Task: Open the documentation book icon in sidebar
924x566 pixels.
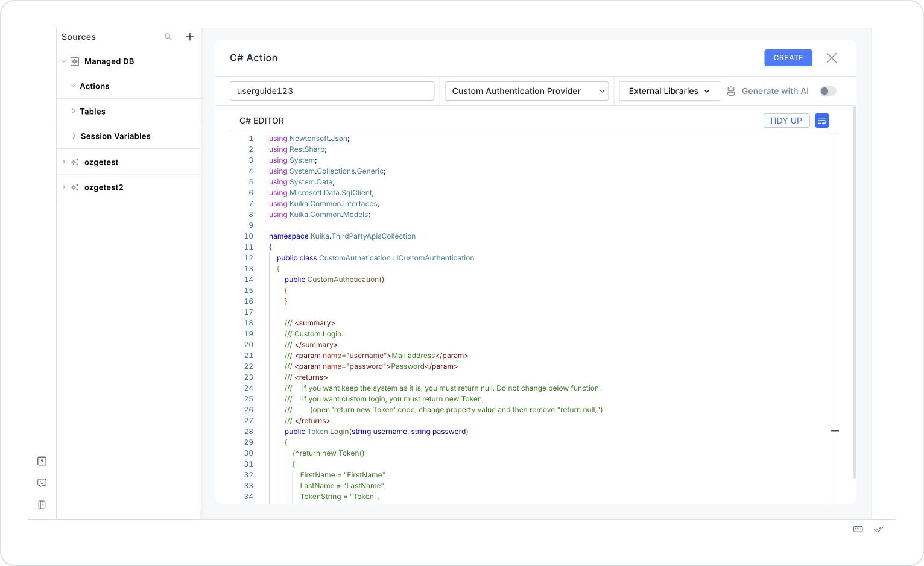Action: 42,505
